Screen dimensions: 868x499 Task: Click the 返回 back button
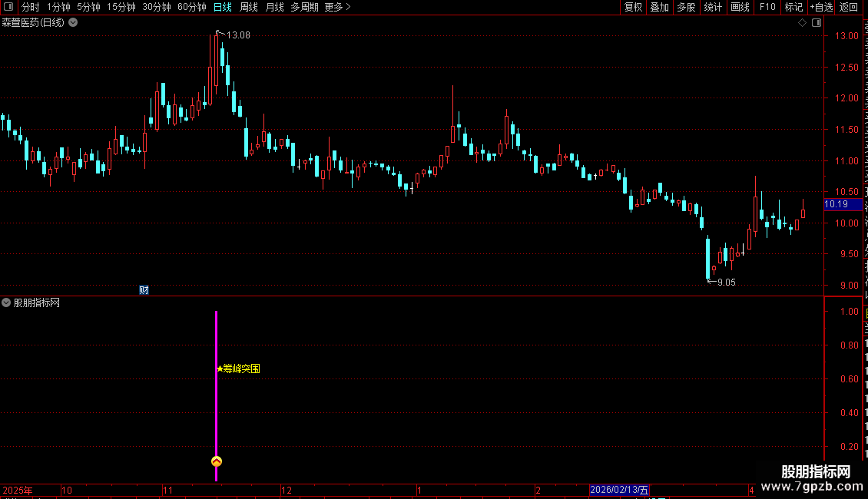[x=849, y=7]
